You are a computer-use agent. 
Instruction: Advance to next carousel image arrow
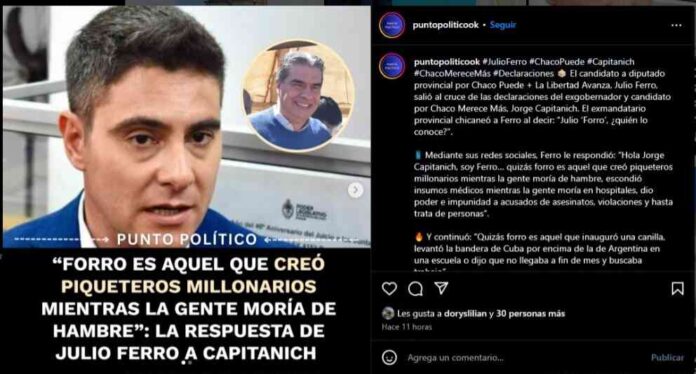[x=355, y=190]
